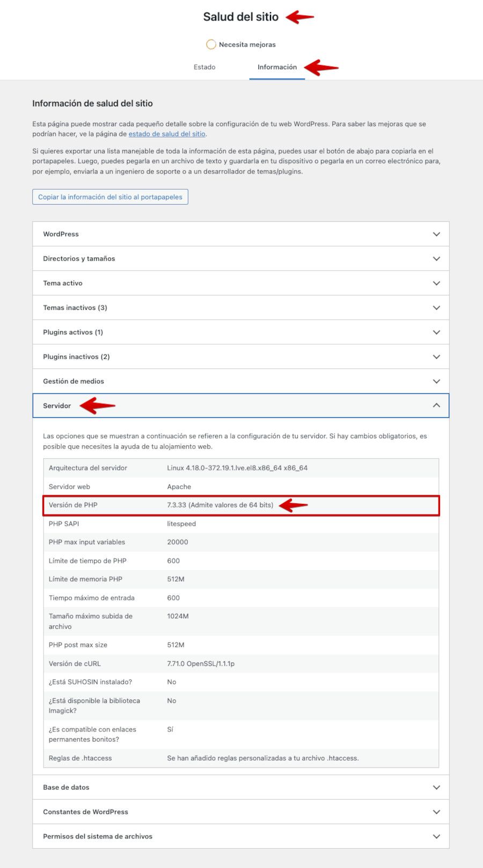Click '¿Está SUHOSIN instalado?' label

click(x=90, y=682)
